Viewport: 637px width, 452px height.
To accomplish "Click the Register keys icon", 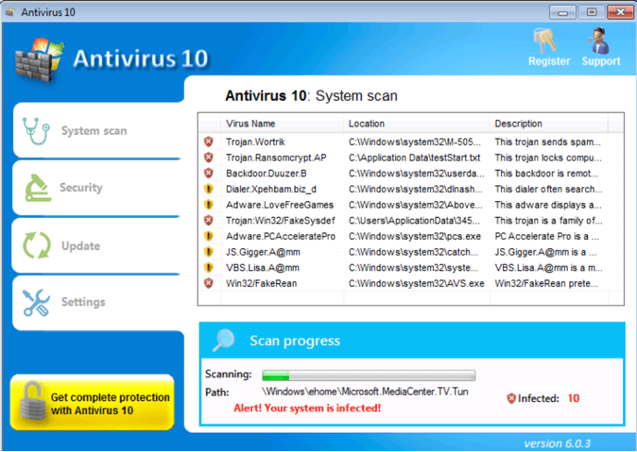I will pos(547,40).
